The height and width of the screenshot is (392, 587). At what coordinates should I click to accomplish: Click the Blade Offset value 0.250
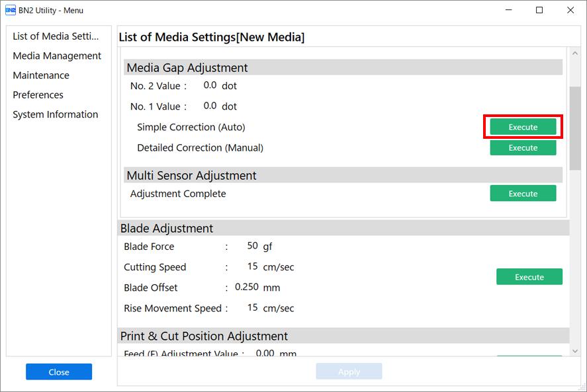coord(247,287)
